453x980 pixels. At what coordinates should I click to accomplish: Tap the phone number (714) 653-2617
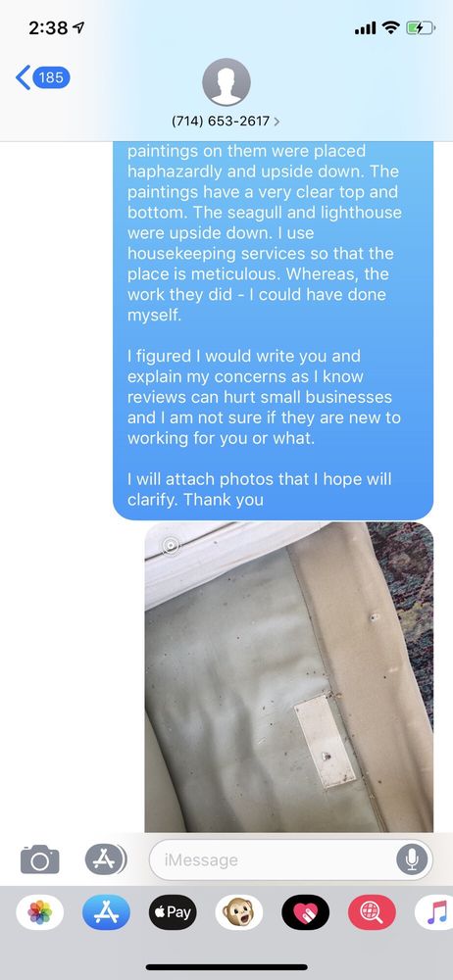pos(221,122)
